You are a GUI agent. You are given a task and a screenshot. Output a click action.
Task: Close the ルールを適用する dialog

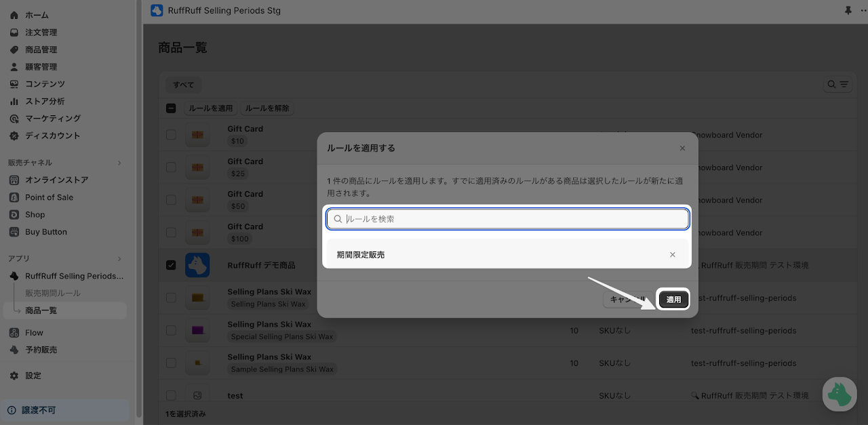682,148
